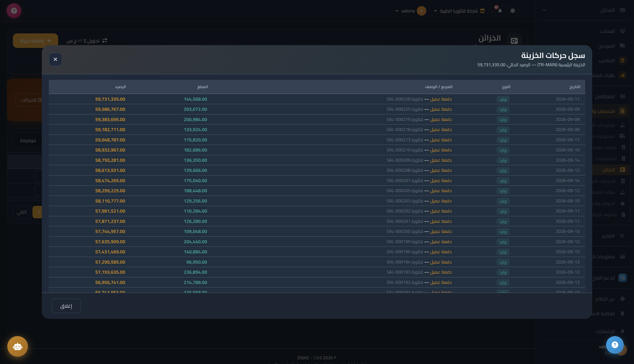Screen dimensions: 634x364
Task: Open the orange chatbot robot icon
Action: [x=17, y=347]
